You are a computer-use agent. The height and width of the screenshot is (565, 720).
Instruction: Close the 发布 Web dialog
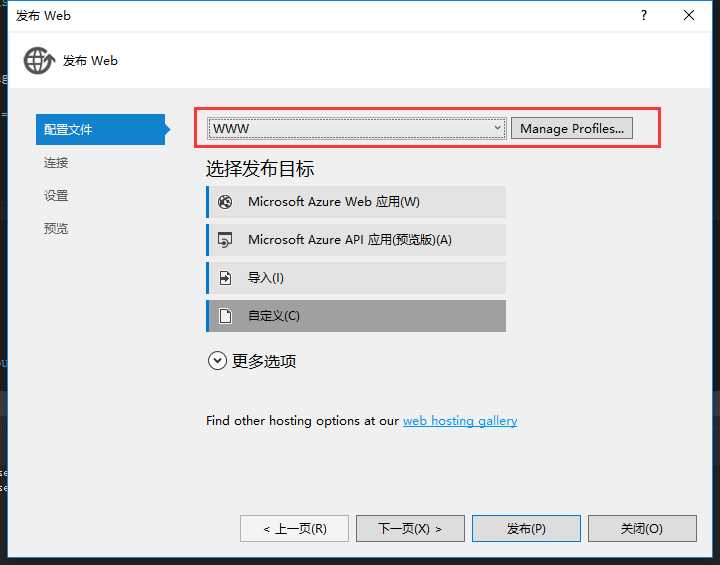click(x=689, y=16)
